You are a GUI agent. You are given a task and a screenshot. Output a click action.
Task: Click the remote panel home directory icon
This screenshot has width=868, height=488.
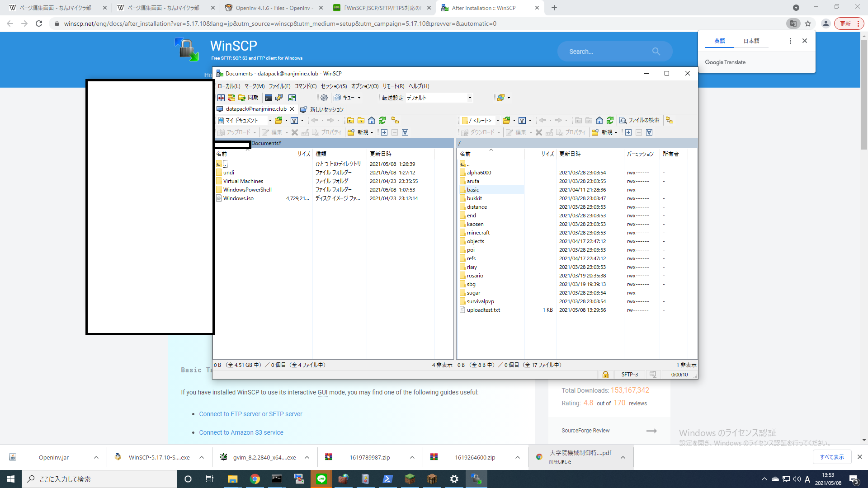[599, 120]
